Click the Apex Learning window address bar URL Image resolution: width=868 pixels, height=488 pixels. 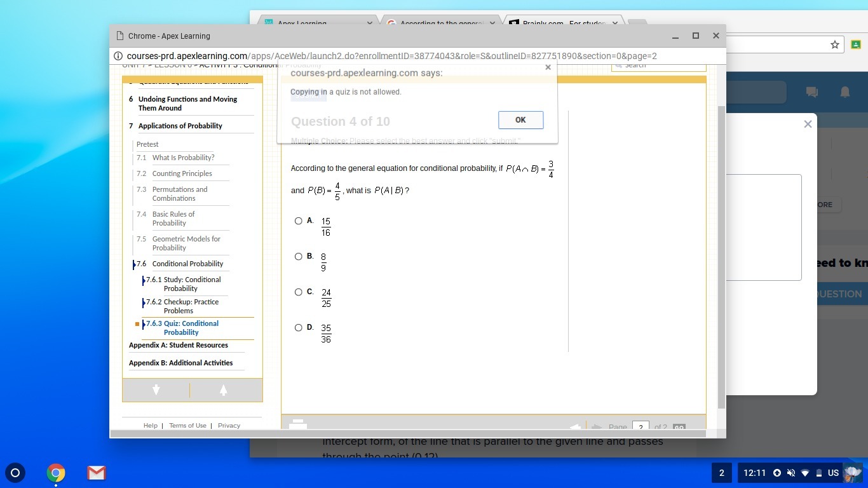(x=391, y=56)
